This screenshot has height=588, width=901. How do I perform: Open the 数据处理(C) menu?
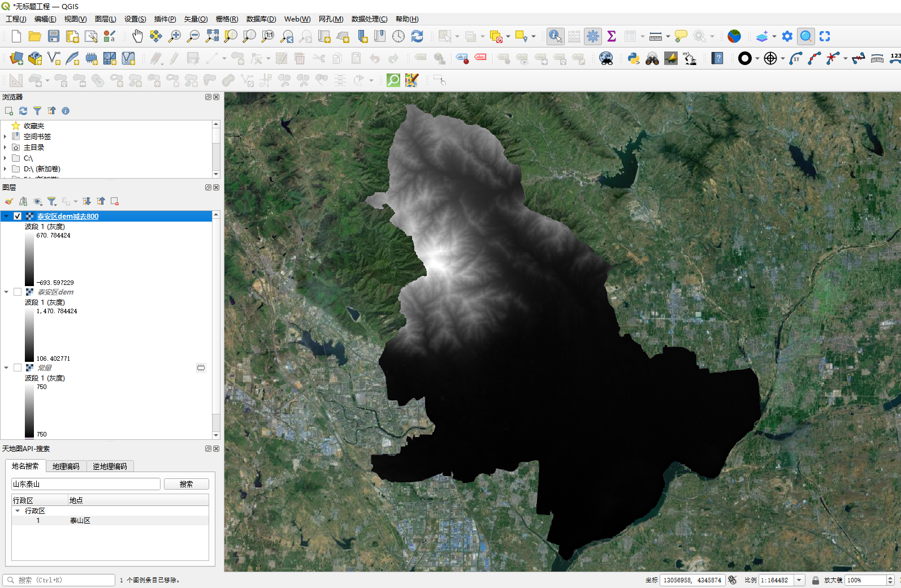coord(369,19)
